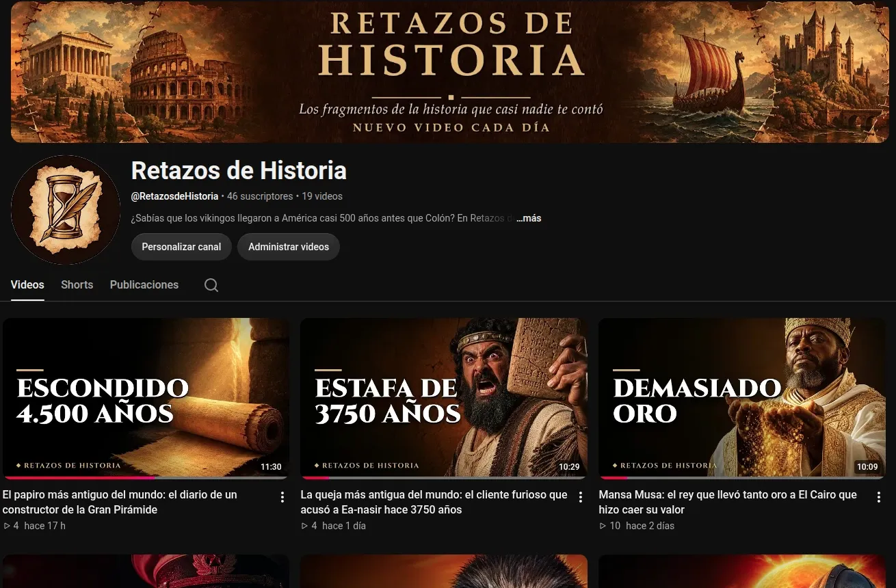Switch to the Shorts tab

[x=77, y=284]
